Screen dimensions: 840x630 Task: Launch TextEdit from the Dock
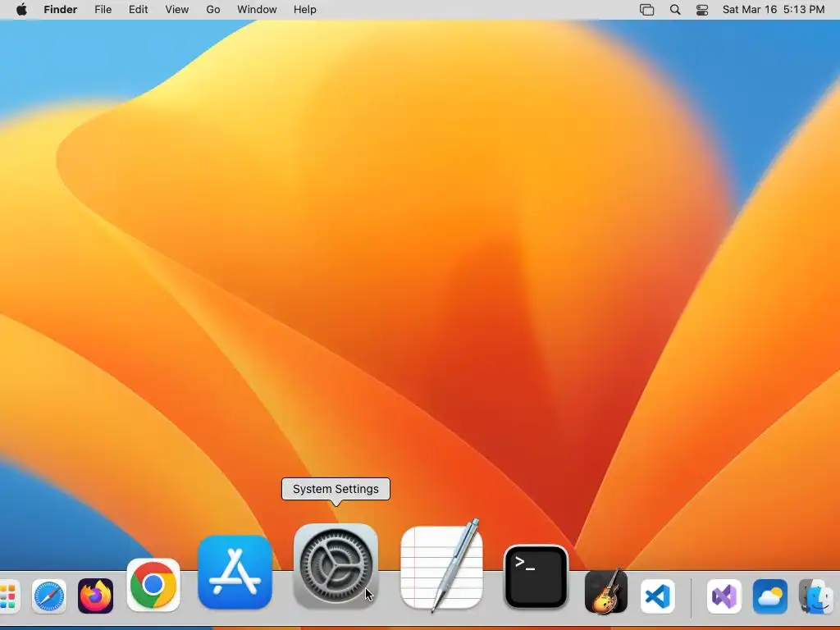click(441, 566)
